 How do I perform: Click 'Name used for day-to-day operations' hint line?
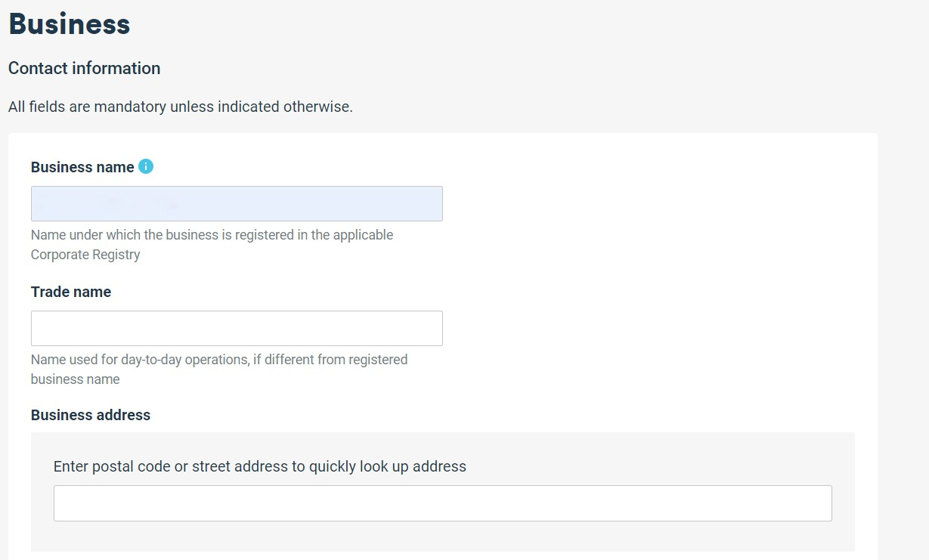point(219,360)
